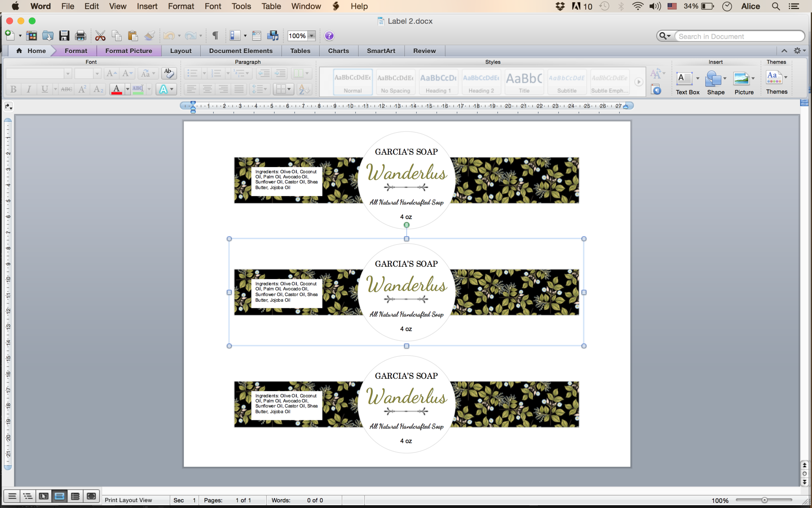The height and width of the screenshot is (508, 812).
Task: Open Document Elements tab
Action: (240, 51)
